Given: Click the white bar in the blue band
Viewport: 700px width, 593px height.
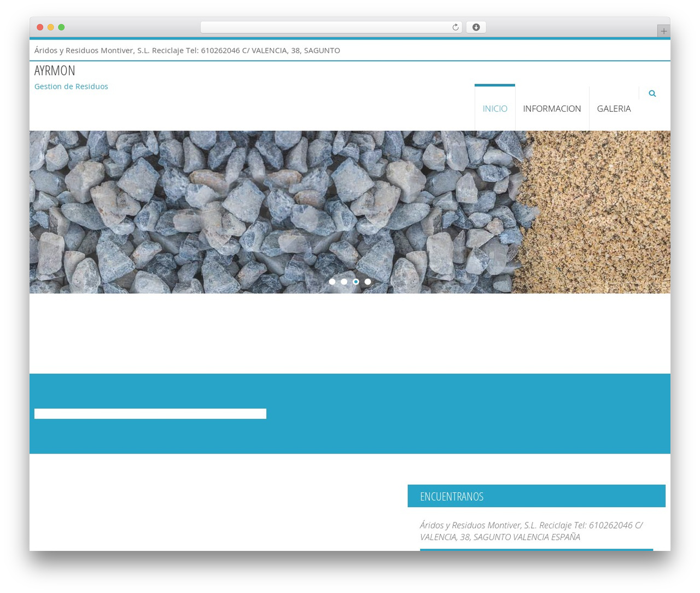Looking at the screenshot, I should pyautogui.click(x=150, y=414).
